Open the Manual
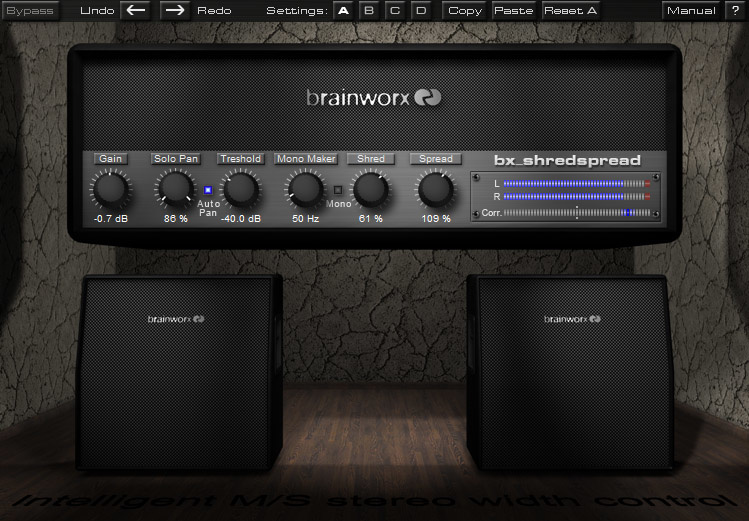The height and width of the screenshot is (521, 749). pos(690,11)
